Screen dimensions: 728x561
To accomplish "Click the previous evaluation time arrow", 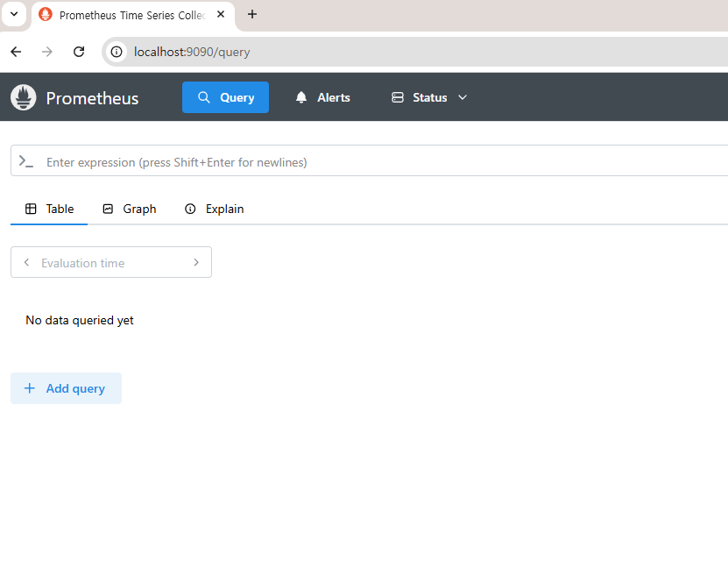I will (27, 262).
